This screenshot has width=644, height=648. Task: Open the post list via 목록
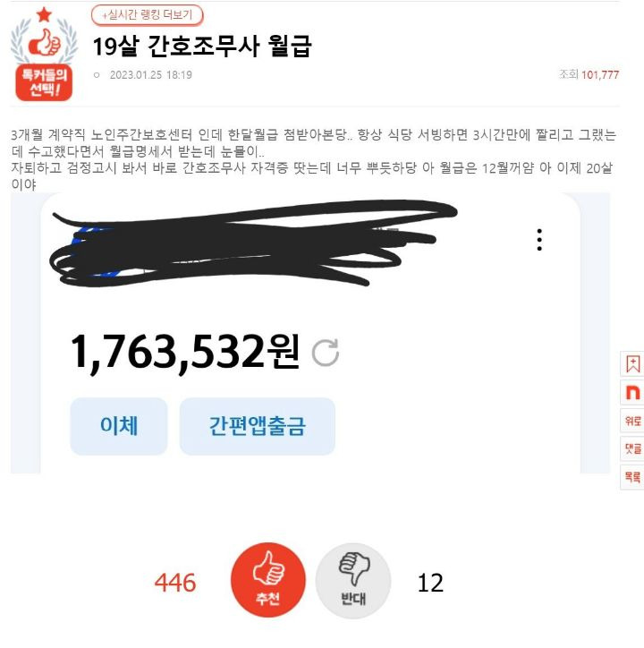tap(632, 477)
